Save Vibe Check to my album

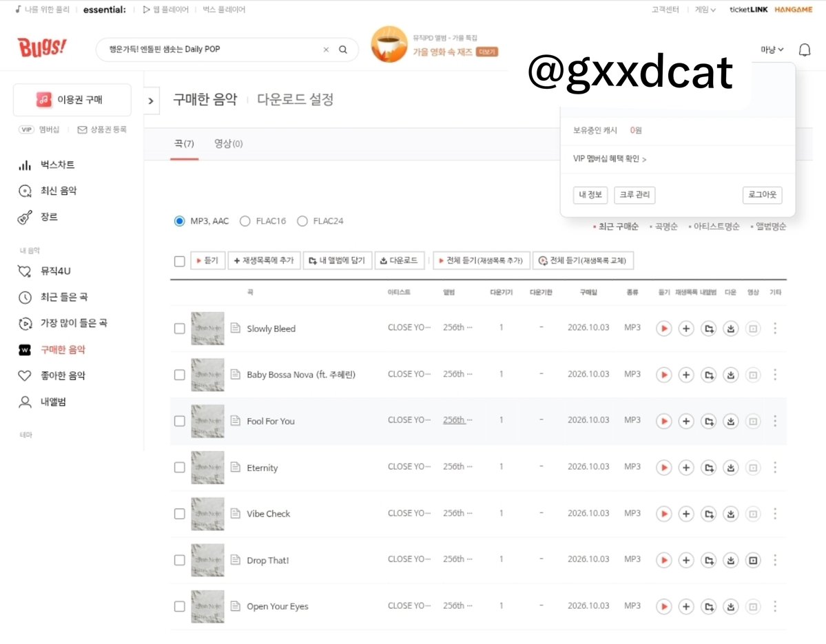(708, 514)
